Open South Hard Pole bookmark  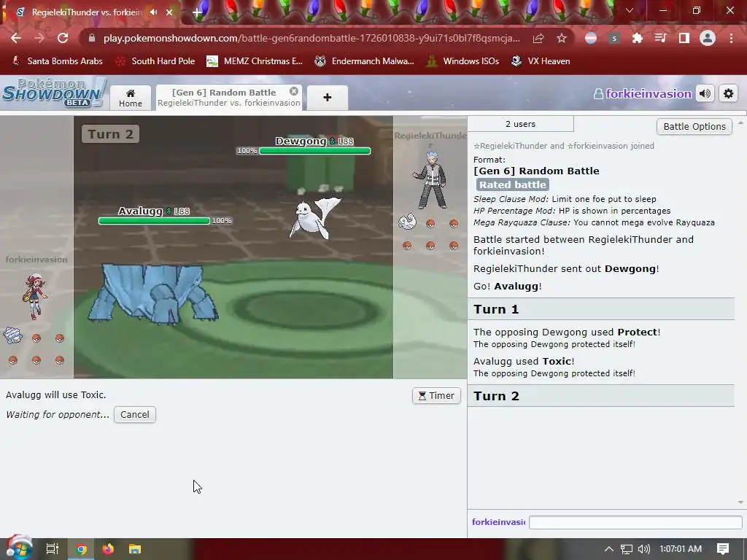click(155, 61)
